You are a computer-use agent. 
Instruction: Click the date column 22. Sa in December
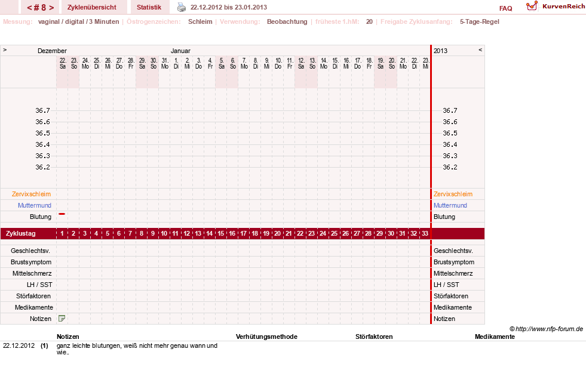tap(62, 63)
